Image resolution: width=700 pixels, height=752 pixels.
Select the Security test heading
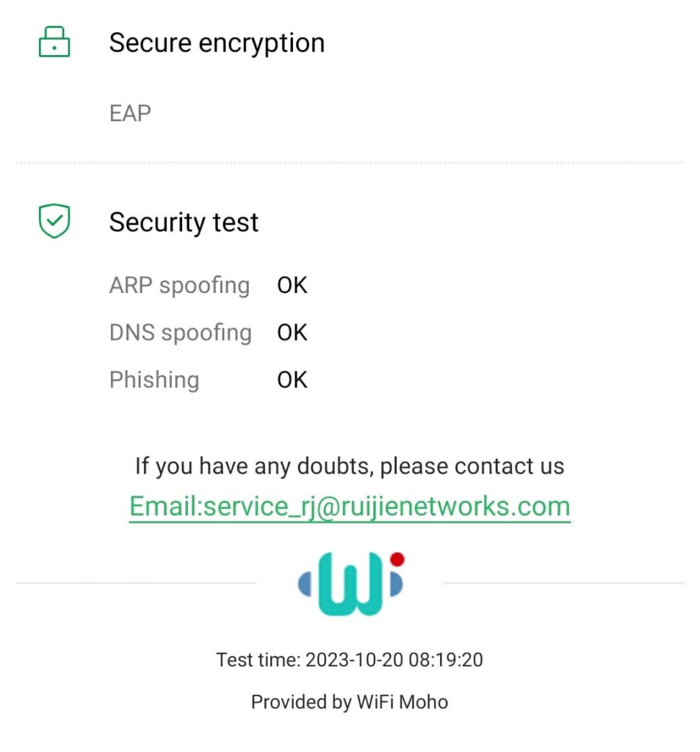pos(184,222)
